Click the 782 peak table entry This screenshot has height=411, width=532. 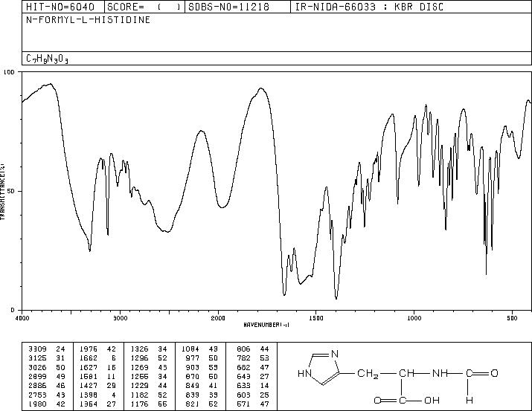[253, 358]
